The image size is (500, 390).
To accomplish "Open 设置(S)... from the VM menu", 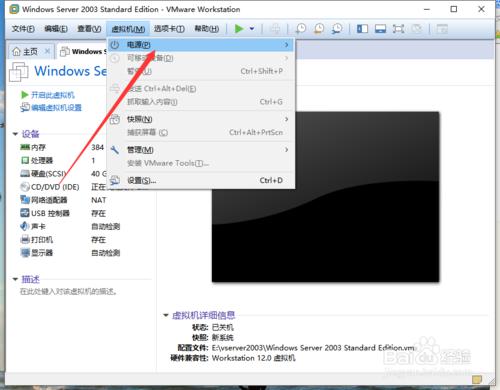I will click(201, 181).
